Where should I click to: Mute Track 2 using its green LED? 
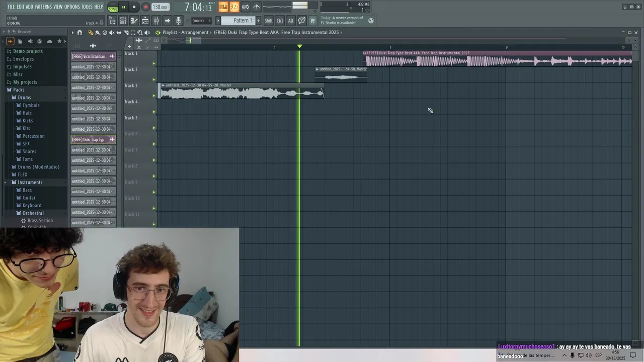click(154, 80)
